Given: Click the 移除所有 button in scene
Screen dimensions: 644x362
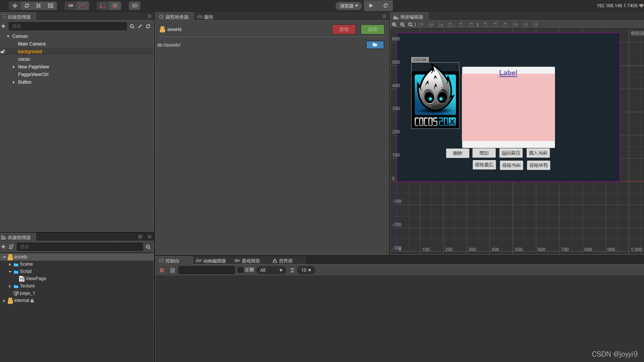Looking at the screenshot, I should point(539,165).
